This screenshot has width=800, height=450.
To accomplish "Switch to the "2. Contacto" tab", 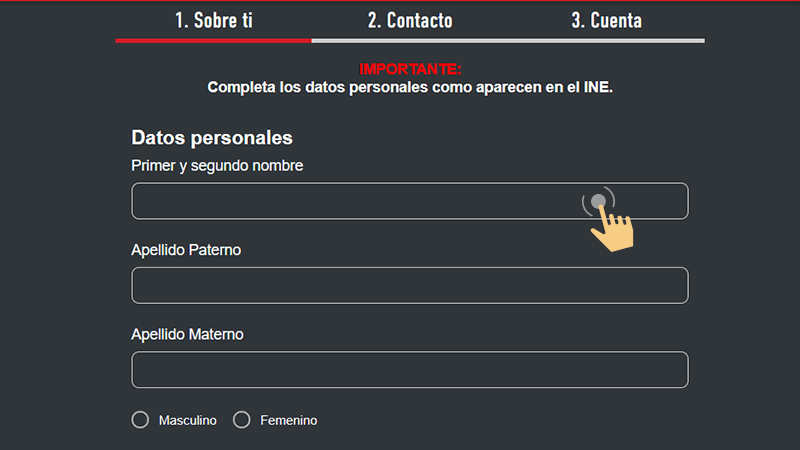I will click(x=409, y=20).
